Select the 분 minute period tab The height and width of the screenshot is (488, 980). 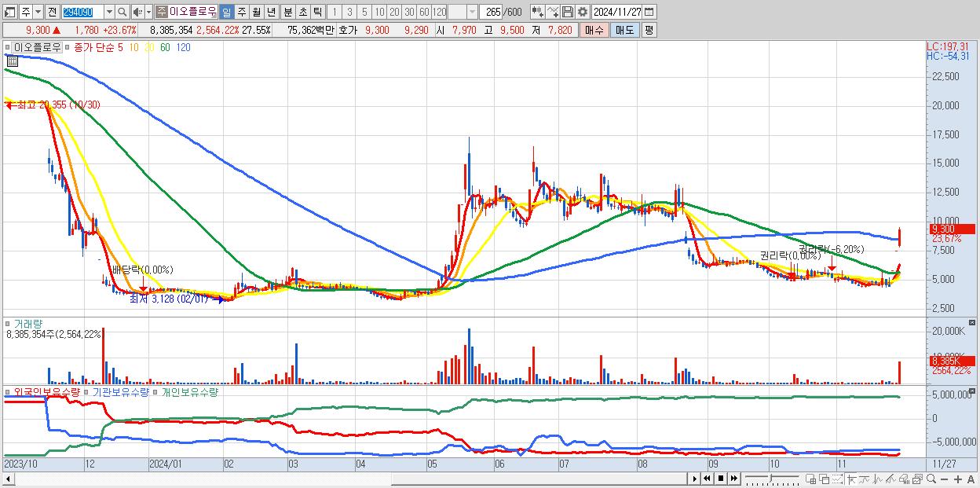[287, 12]
